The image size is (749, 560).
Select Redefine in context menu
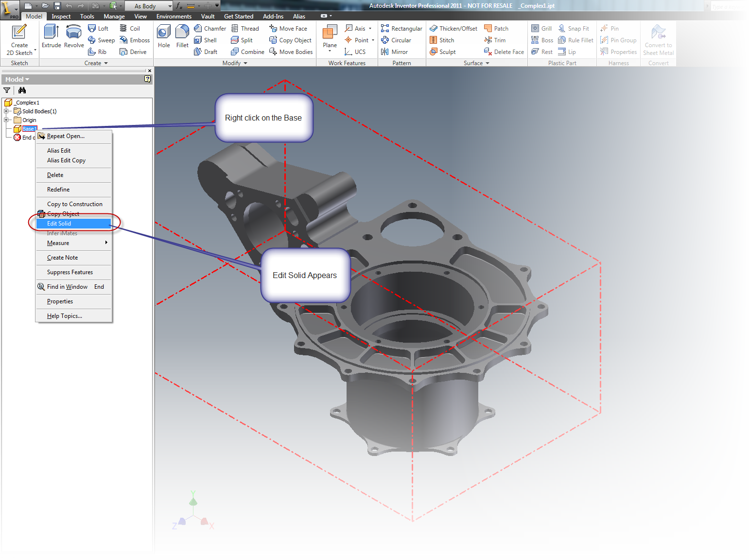coord(74,190)
